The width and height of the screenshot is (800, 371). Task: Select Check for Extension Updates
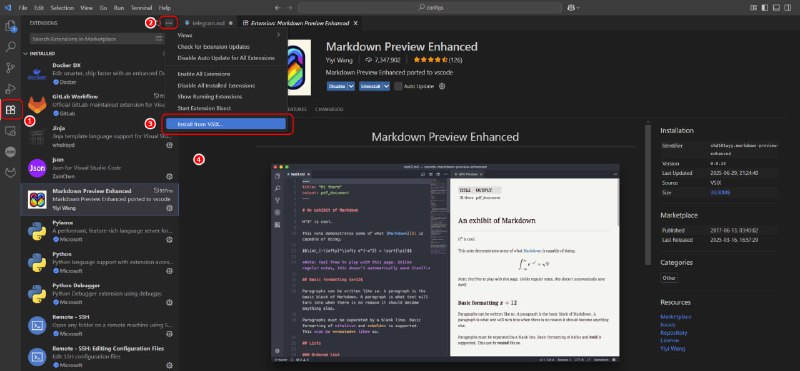pyautogui.click(x=226, y=46)
